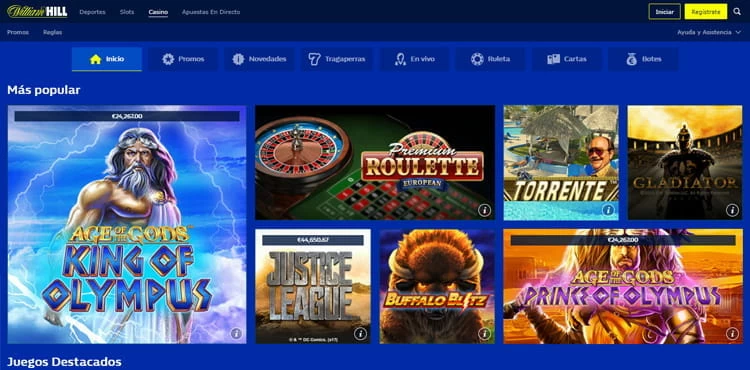
Task: Open info icon on Premium Roulette
Action: point(485,210)
